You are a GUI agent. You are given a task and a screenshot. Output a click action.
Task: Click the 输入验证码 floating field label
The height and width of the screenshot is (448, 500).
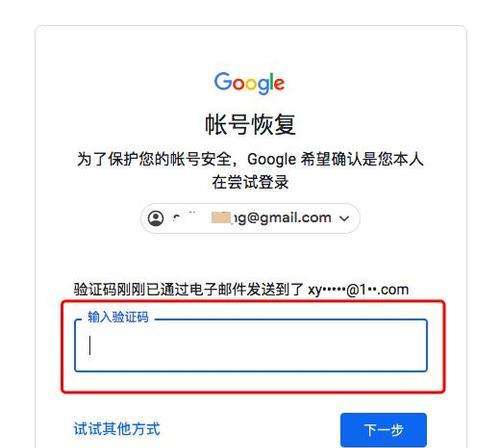[x=118, y=317]
